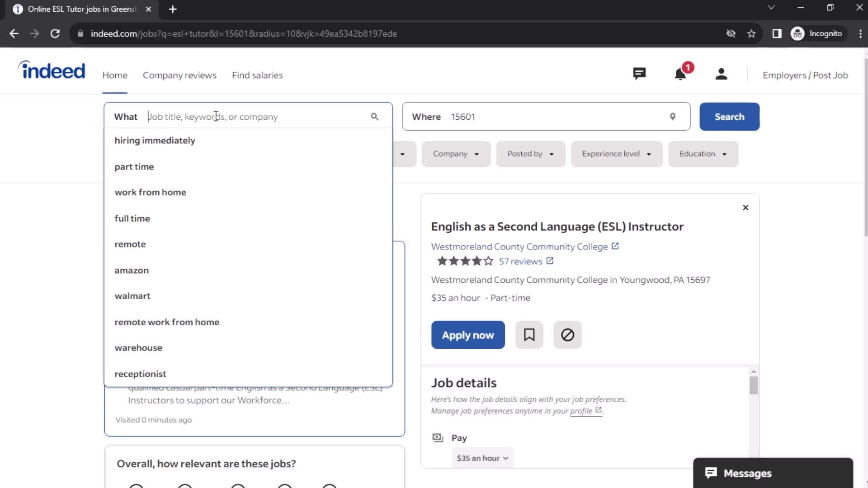Click the not interested dismiss icon
The width and height of the screenshot is (868, 488).
click(x=567, y=335)
